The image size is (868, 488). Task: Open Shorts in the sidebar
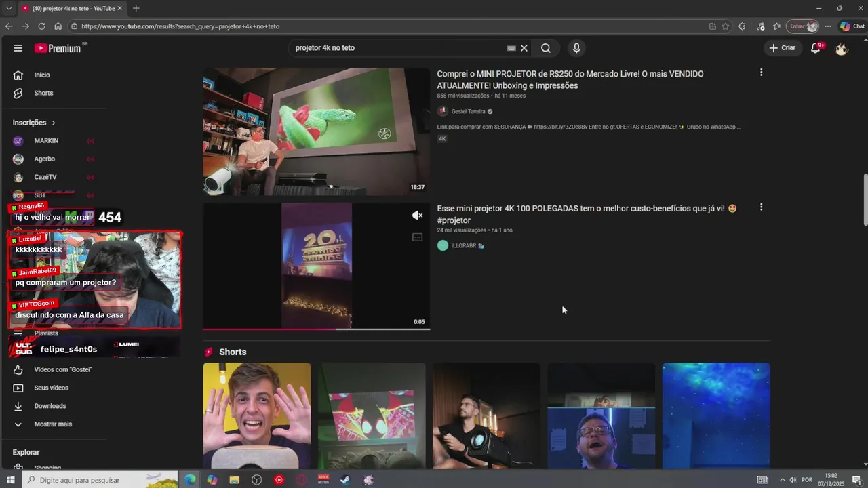coord(43,93)
